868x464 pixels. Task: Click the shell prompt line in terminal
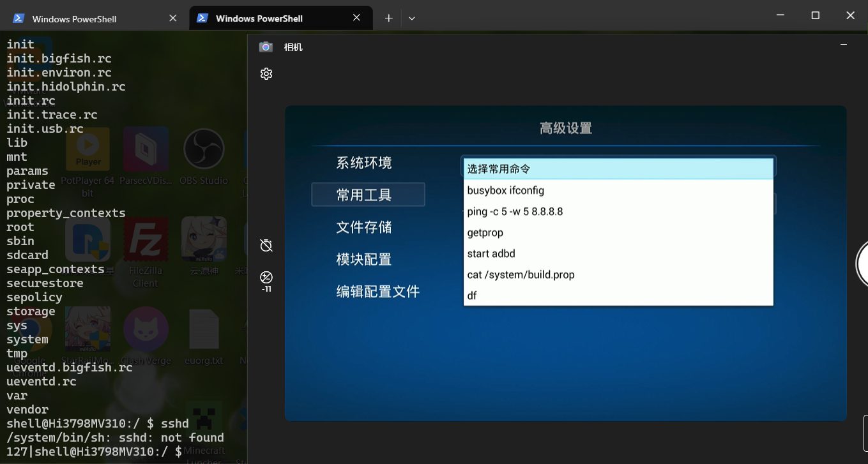pyautogui.click(x=96, y=452)
